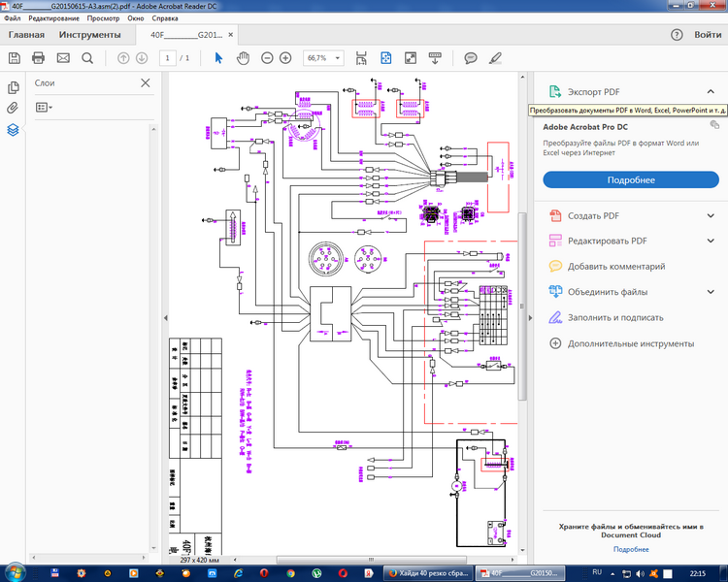Select the Hand pan tool
Viewport: 728px width, 582px height.
click(x=243, y=58)
